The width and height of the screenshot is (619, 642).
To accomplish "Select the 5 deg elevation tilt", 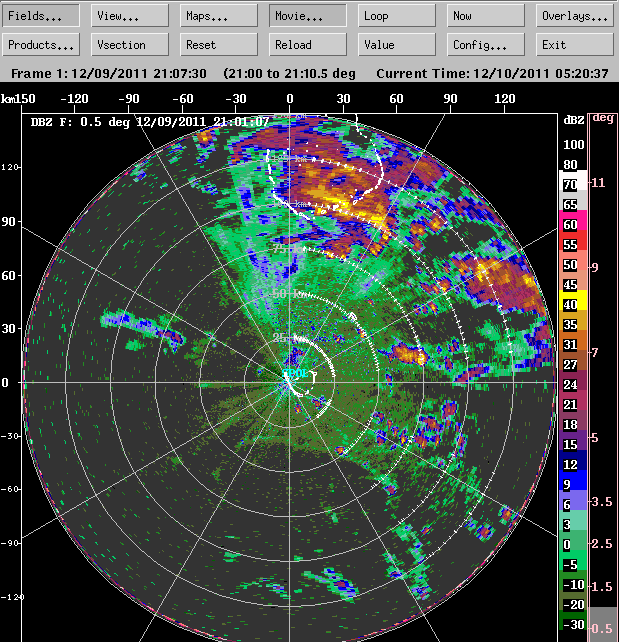I will pos(595,438).
